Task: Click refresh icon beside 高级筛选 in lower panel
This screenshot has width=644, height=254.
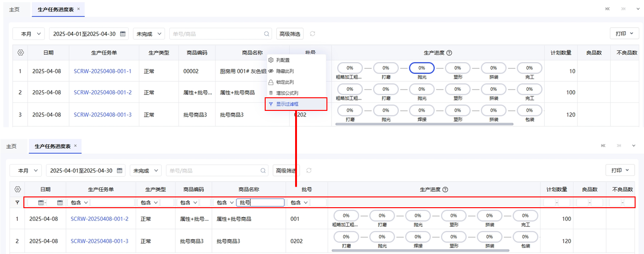Action: click(309, 170)
